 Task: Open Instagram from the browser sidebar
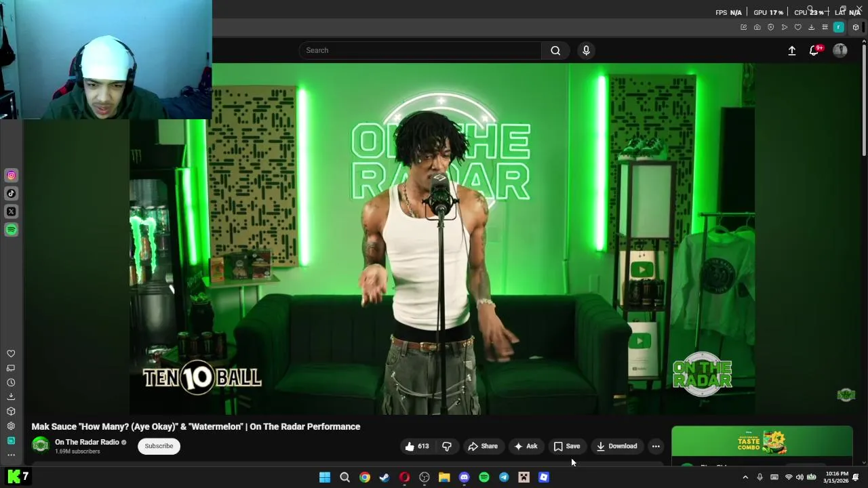(x=11, y=176)
